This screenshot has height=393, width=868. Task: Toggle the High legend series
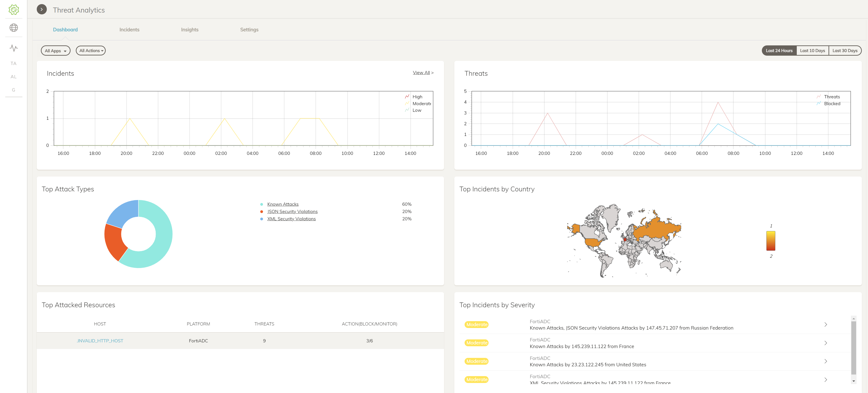click(413, 97)
